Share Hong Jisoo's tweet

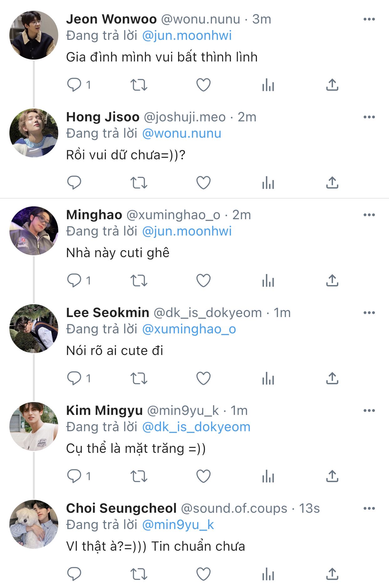coord(332,183)
